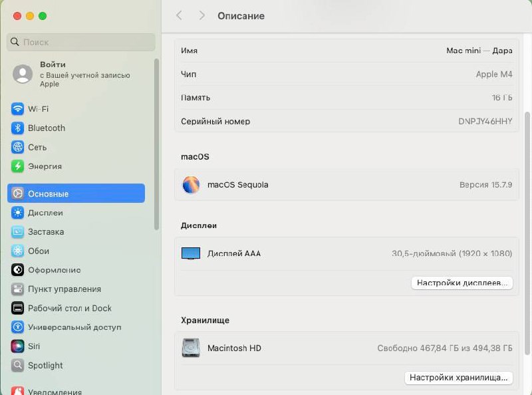The image size is (532, 395).
Task: Click the memory value 16 ГБ
Action: 502,98
